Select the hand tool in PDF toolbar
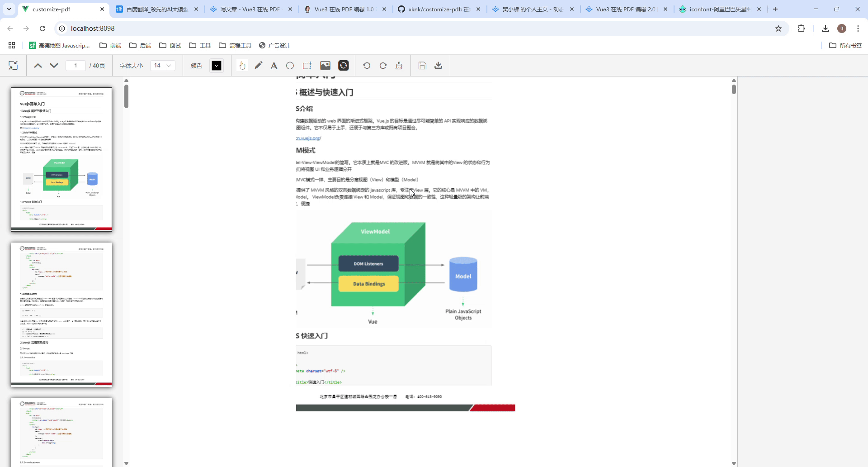This screenshot has width=868, height=467. click(242, 65)
